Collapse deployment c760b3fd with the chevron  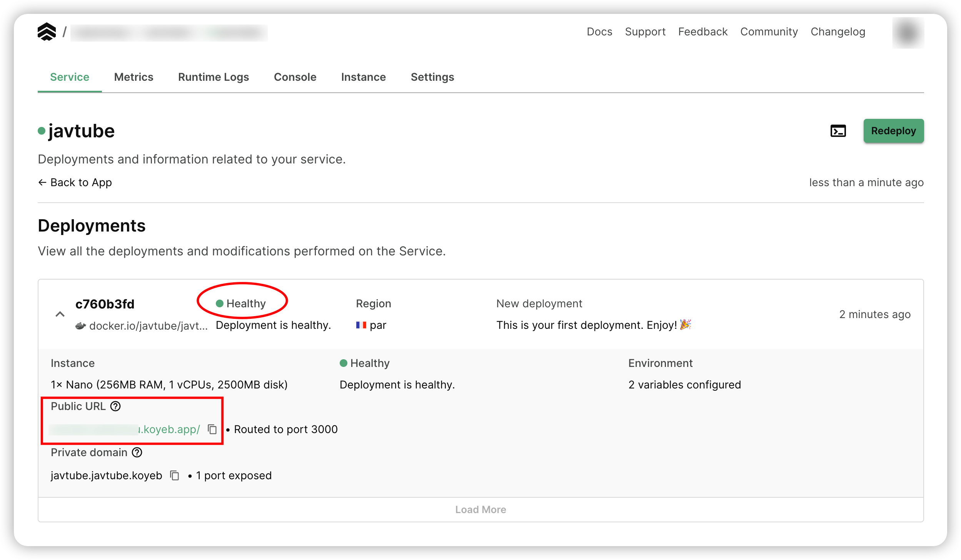[60, 315]
